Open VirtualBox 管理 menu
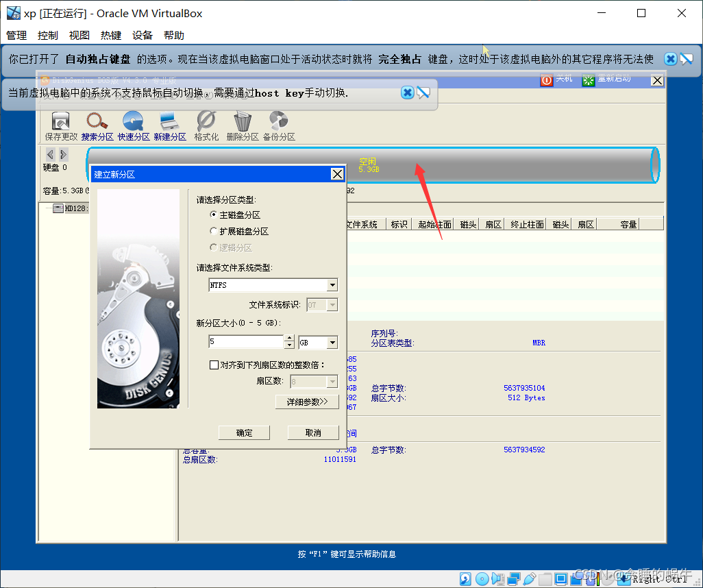 [x=16, y=36]
